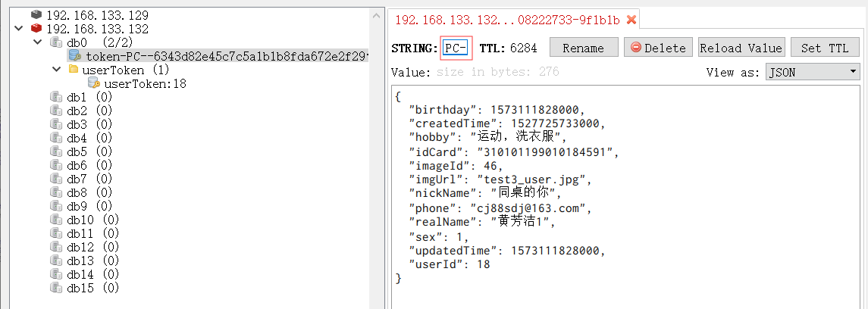Click the db9 database icon
Viewport: 868px width, 309px height.
56,206
